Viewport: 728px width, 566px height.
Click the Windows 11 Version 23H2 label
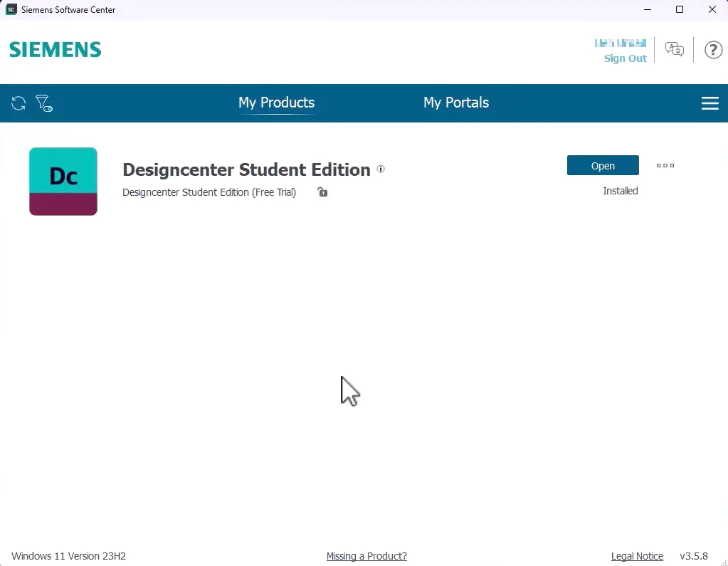coord(69,556)
